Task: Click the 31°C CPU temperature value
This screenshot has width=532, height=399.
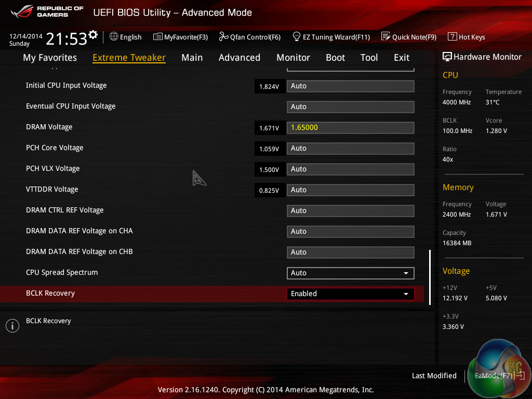Action: (493, 102)
